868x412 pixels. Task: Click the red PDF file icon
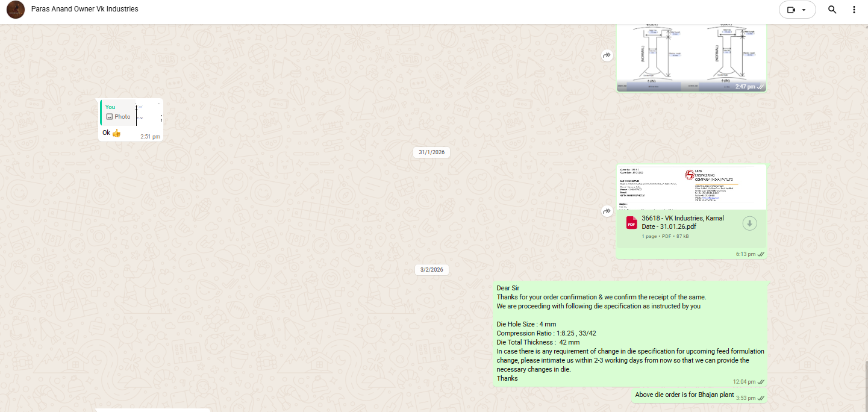(631, 223)
